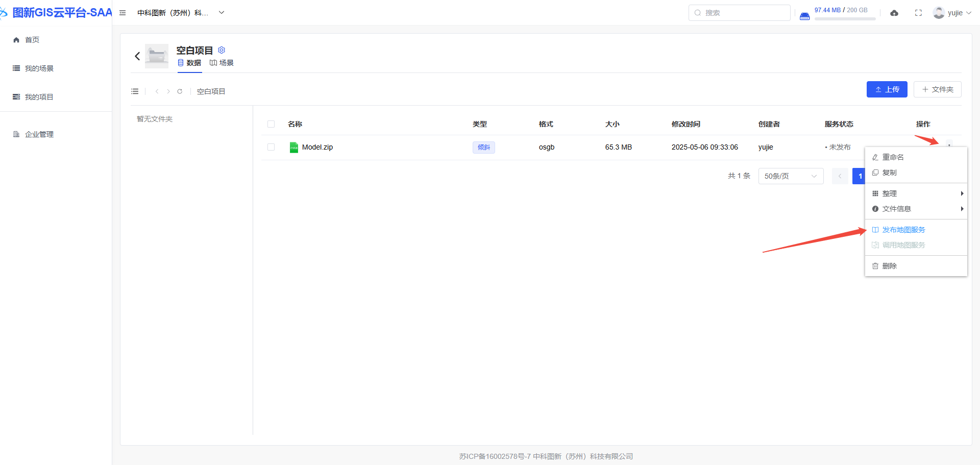
Task: Toggle the folder tree list icon
Action: click(135, 91)
